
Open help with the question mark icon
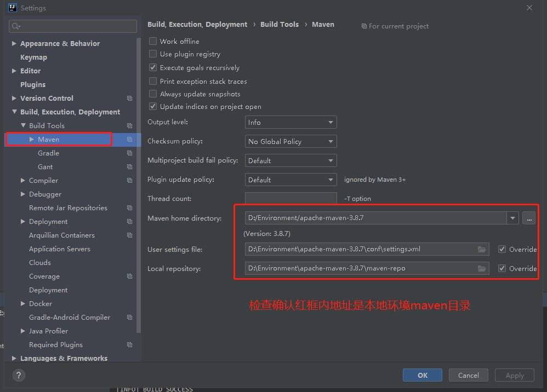[19, 375]
